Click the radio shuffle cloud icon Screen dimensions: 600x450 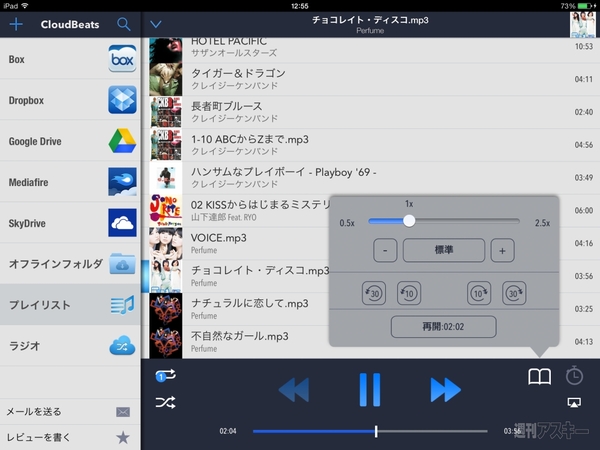[122, 346]
